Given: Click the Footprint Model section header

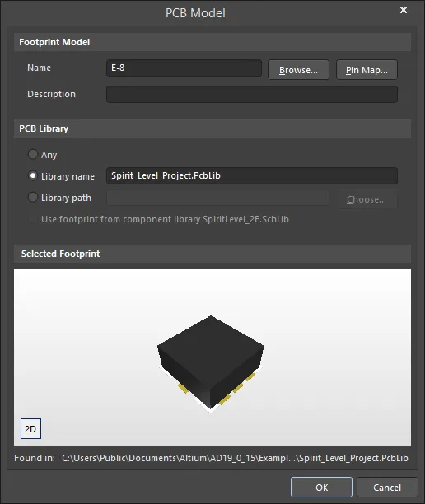Looking at the screenshot, I should [x=212, y=42].
